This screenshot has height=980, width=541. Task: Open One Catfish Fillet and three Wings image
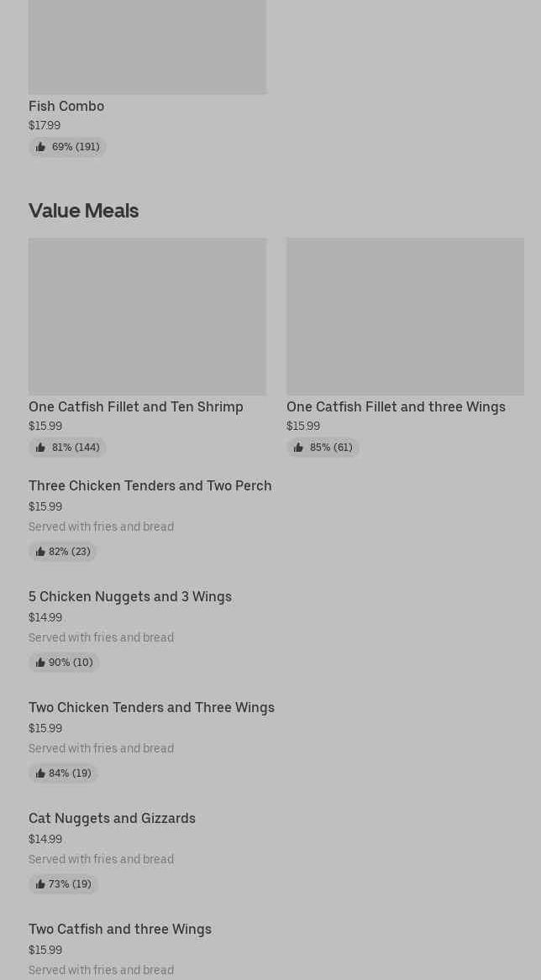click(405, 316)
